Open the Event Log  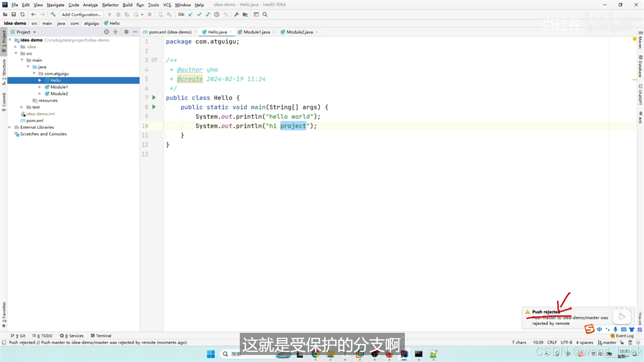(622, 336)
